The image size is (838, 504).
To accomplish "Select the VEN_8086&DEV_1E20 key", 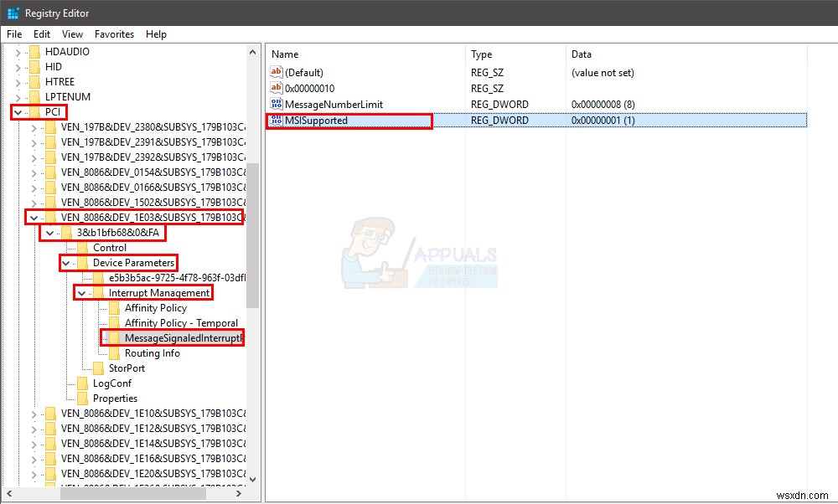I will [x=153, y=474].
